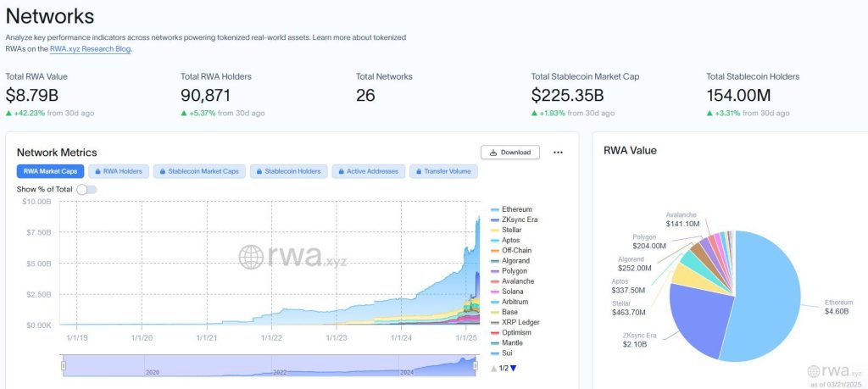Toggle Mantle series in chart legend
This screenshot has width=868, height=389.
507,343
